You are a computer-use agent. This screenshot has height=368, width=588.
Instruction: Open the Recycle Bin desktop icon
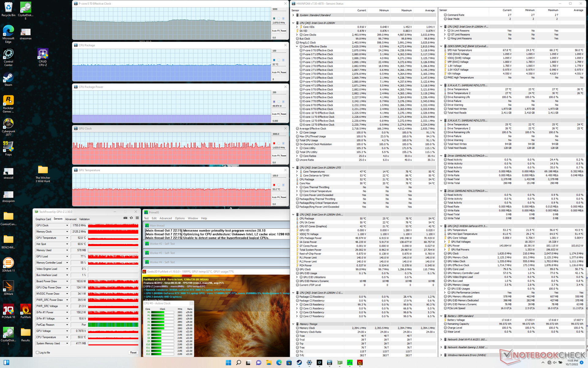(x=9, y=9)
